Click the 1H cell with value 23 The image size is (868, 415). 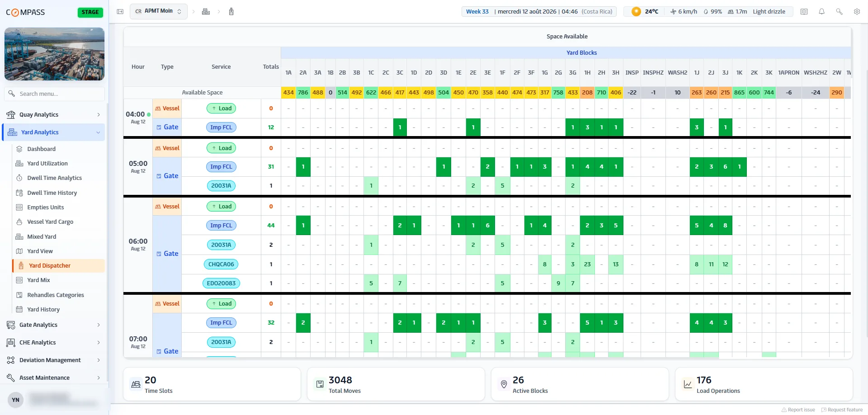[x=587, y=264]
